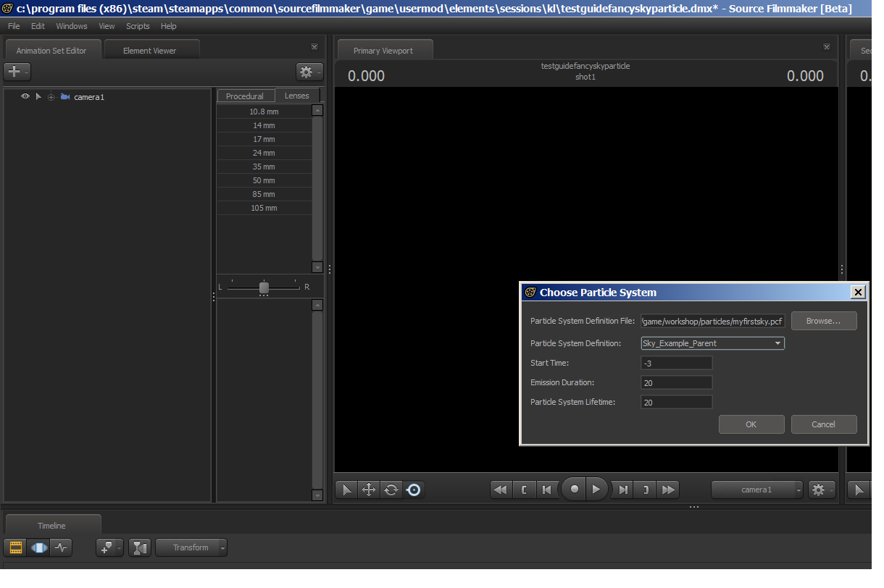
Task: Click the Browse... button
Action: [x=823, y=321]
